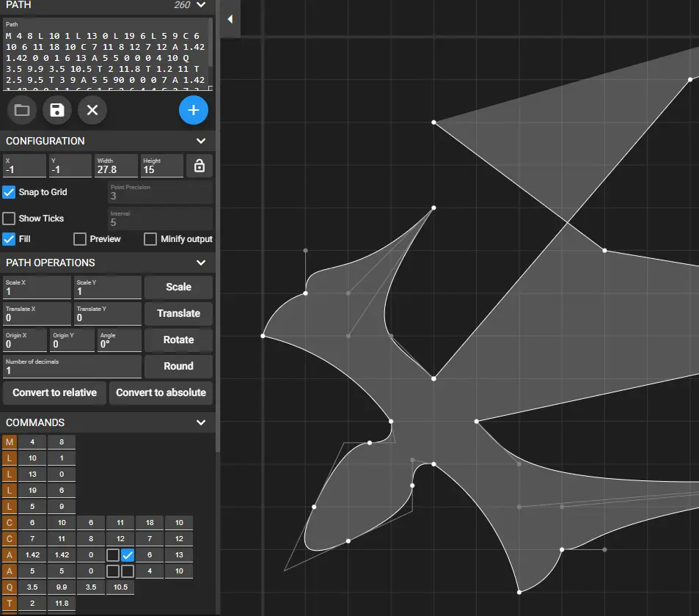Click the Convert to relative button
This screenshot has width=699, height=616.
[55, 392]
